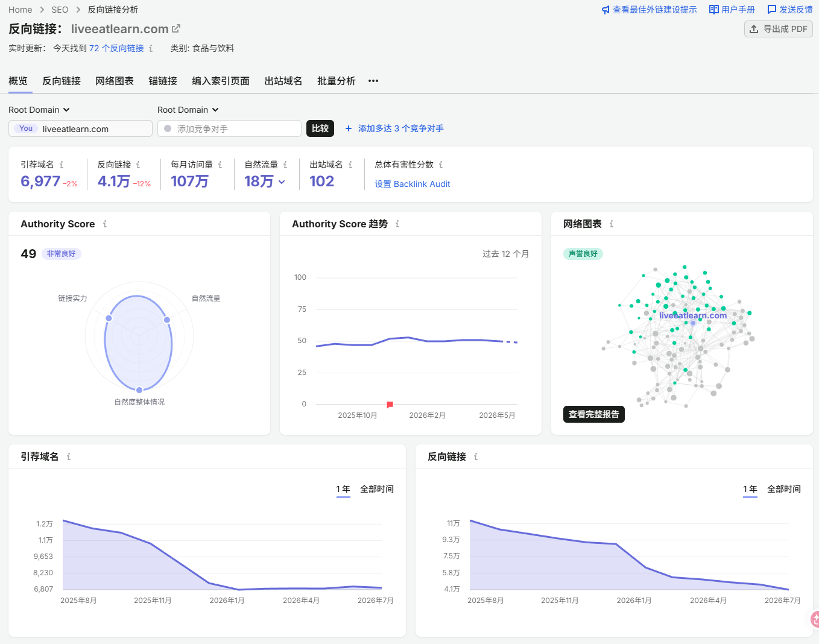Select 1 年 on 引荐域名 chart
819x644 pixels.
coord(343,489)
